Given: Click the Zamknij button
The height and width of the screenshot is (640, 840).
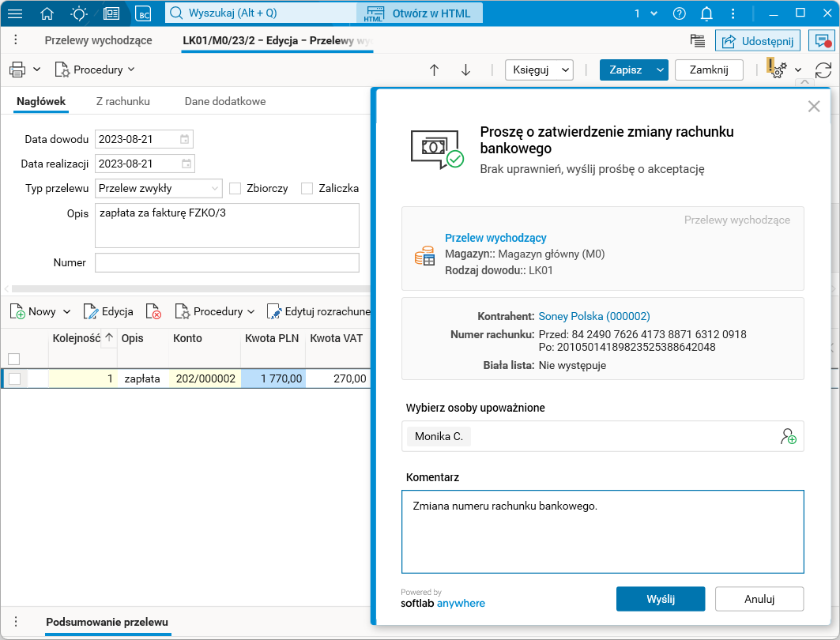Looking at the screenshot, I should 709,70.
